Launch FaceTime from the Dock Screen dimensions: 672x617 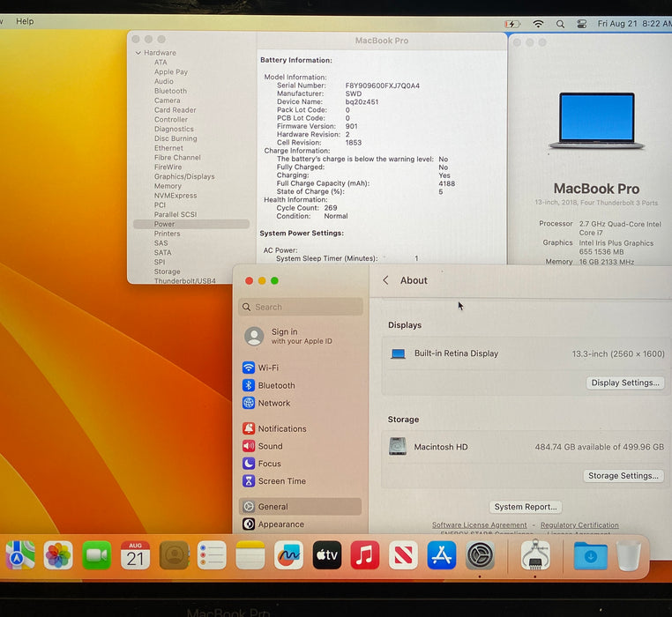96,555
